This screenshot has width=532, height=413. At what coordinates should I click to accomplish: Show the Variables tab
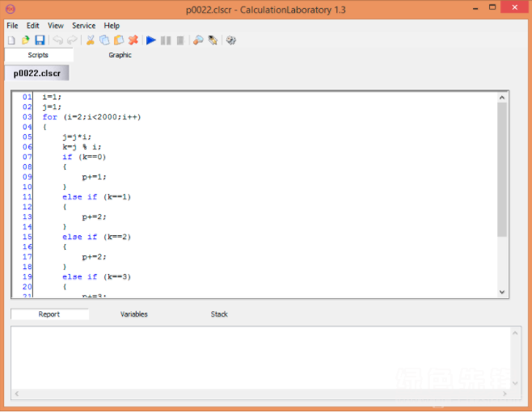tap(133, 314)
